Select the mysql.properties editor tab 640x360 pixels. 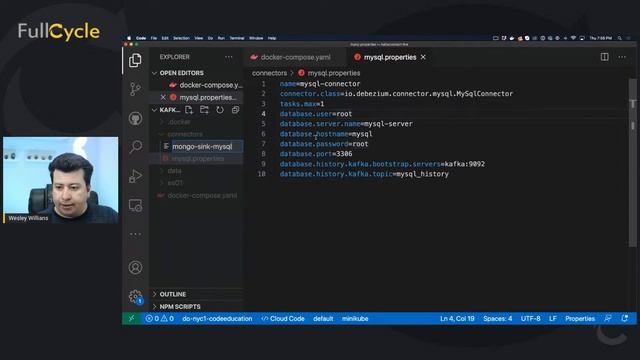390,57
